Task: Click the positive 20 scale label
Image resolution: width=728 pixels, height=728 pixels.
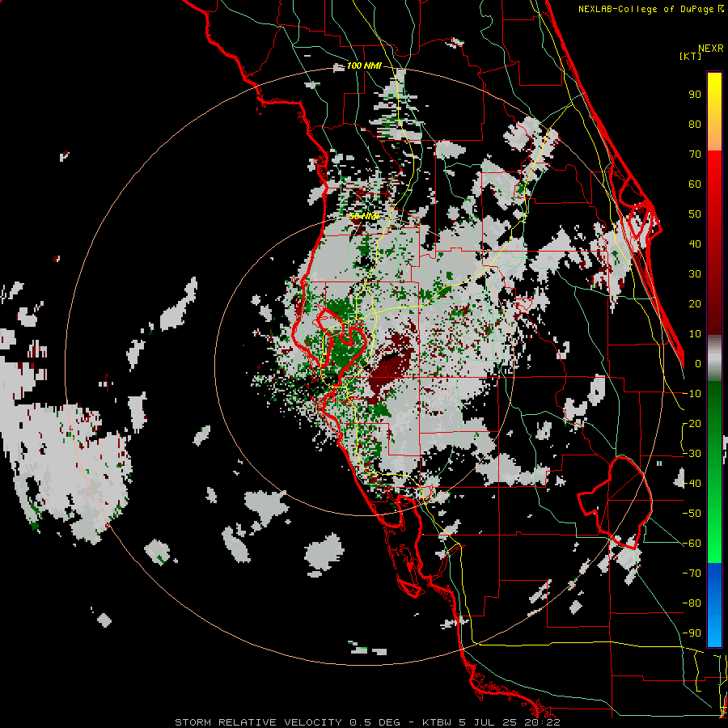Action: coord(695,303)
